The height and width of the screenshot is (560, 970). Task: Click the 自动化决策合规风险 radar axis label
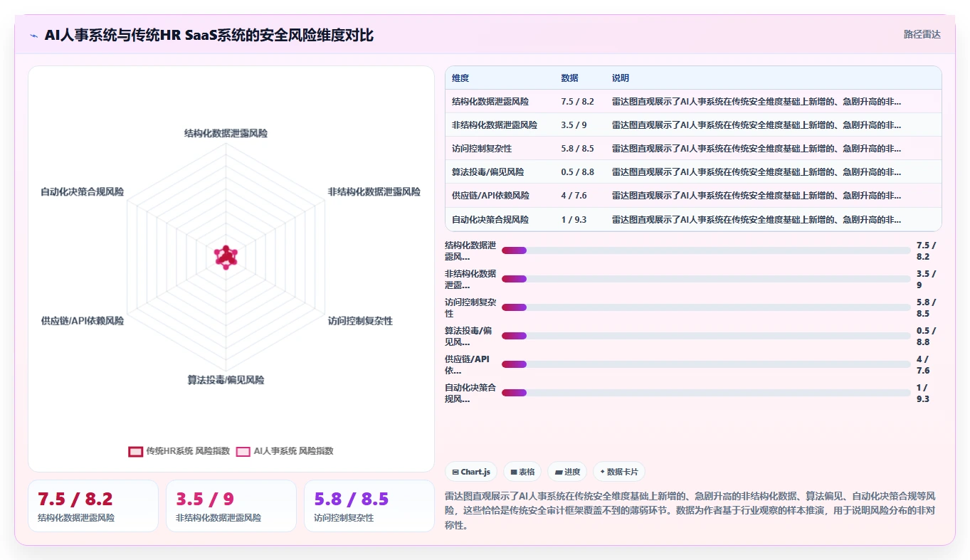(83, 192)
